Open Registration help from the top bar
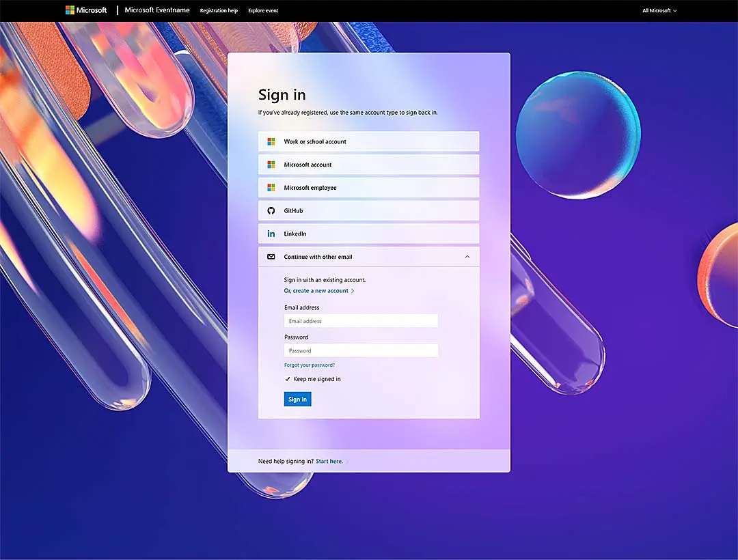This screenshot has width=738, height=560. [219, 10]
